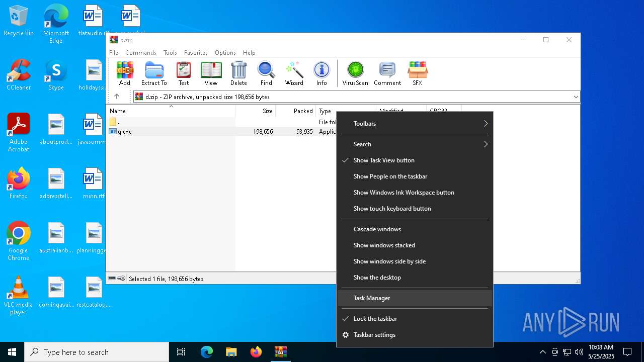The image size is (644, 362).
Task: Run the Test archive tool
Action: 184,74
